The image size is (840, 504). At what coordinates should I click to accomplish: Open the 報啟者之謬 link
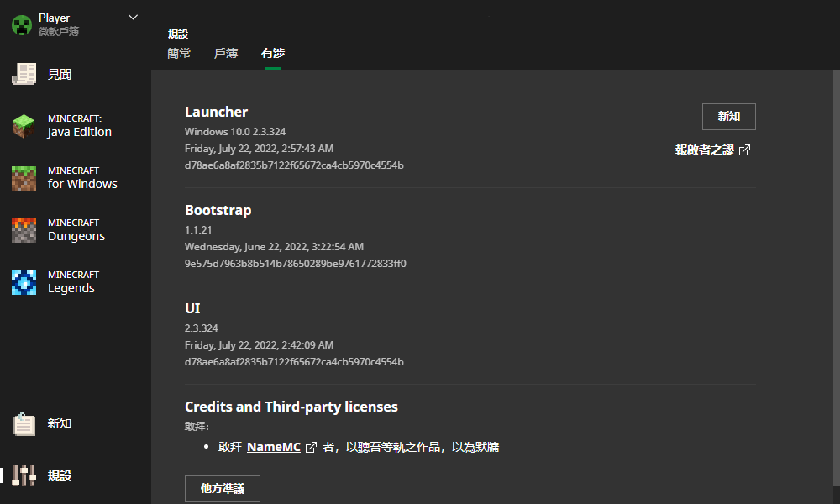705,150
